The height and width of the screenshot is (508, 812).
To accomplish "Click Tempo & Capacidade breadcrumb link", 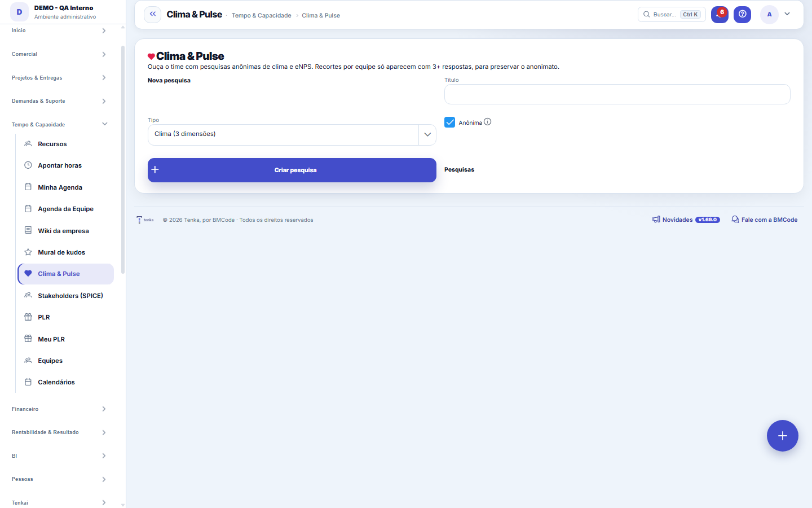I will click(x=262, y=15).
